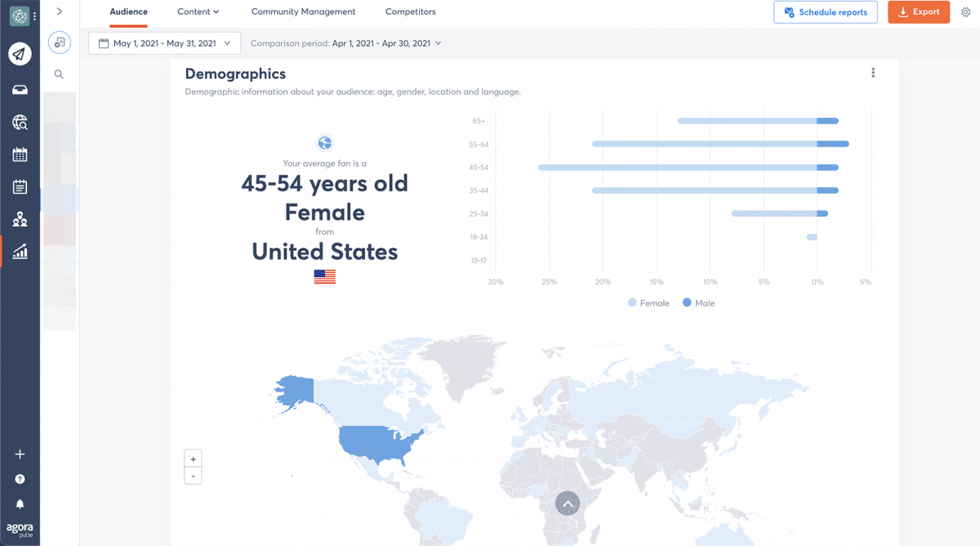Zoom in the map with plus
980x546 pixels.
point(193,459)
